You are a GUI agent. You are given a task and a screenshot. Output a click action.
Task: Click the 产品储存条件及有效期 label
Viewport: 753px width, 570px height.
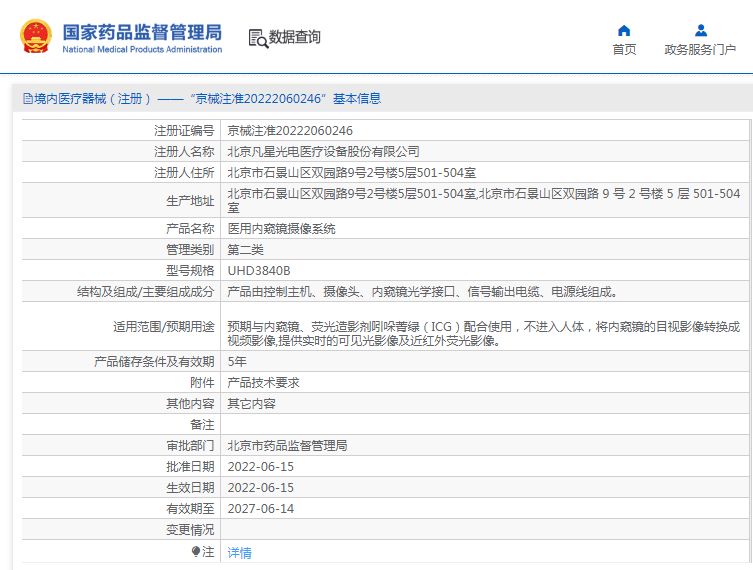tap(154, 362)
